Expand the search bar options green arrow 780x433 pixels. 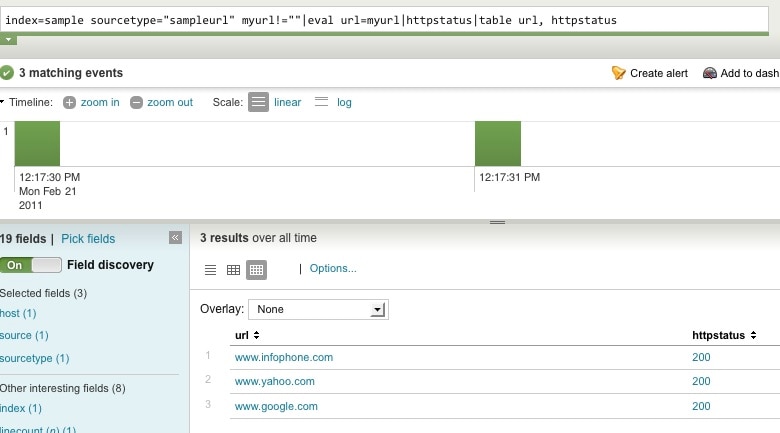pos(8,40)
